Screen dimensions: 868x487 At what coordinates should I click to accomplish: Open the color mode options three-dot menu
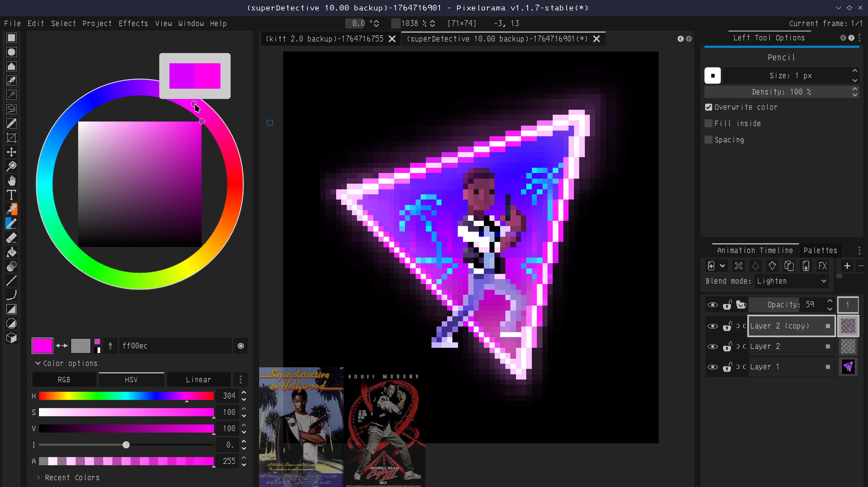coord(241,380)
